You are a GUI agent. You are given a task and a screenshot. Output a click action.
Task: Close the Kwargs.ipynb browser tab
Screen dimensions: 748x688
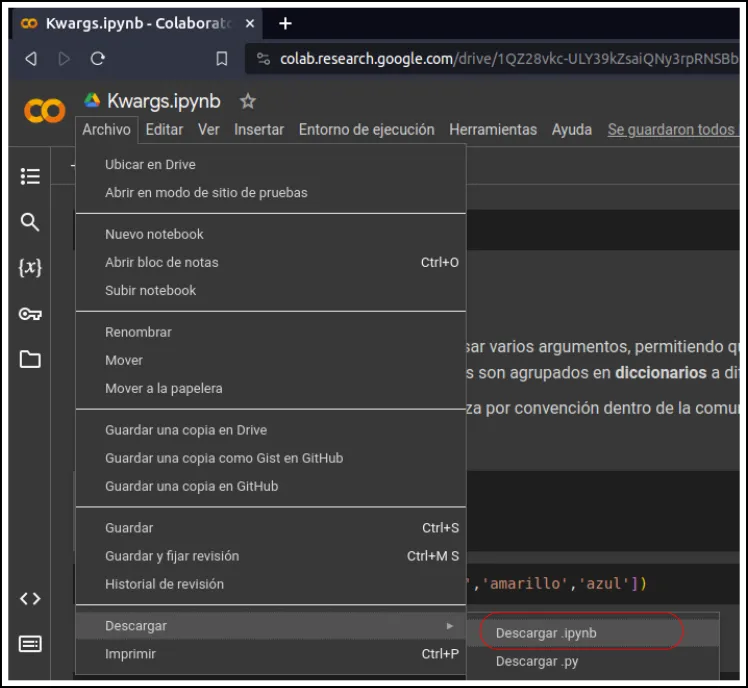point(250,23)
